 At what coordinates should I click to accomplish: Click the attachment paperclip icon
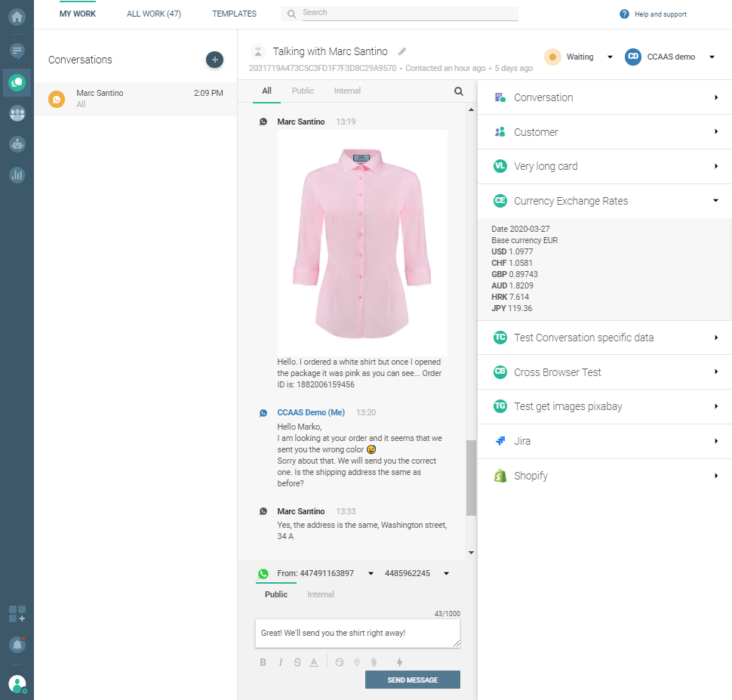pos(373,662)
